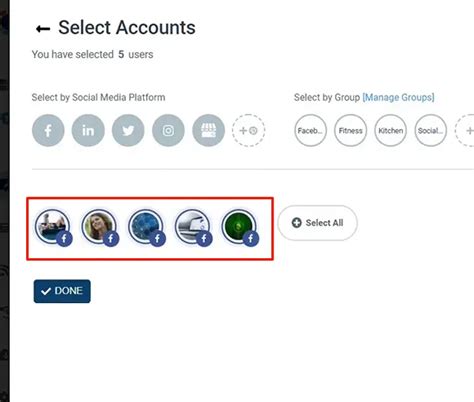This screenshot has height=402, width=474.
Task: Deselect the blue globe Facebook account avatar
Action: pos(146,228)
